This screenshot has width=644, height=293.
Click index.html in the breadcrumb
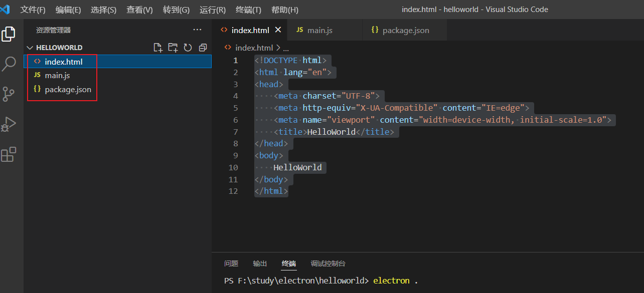pyautogui.click(x=254, y=48)
